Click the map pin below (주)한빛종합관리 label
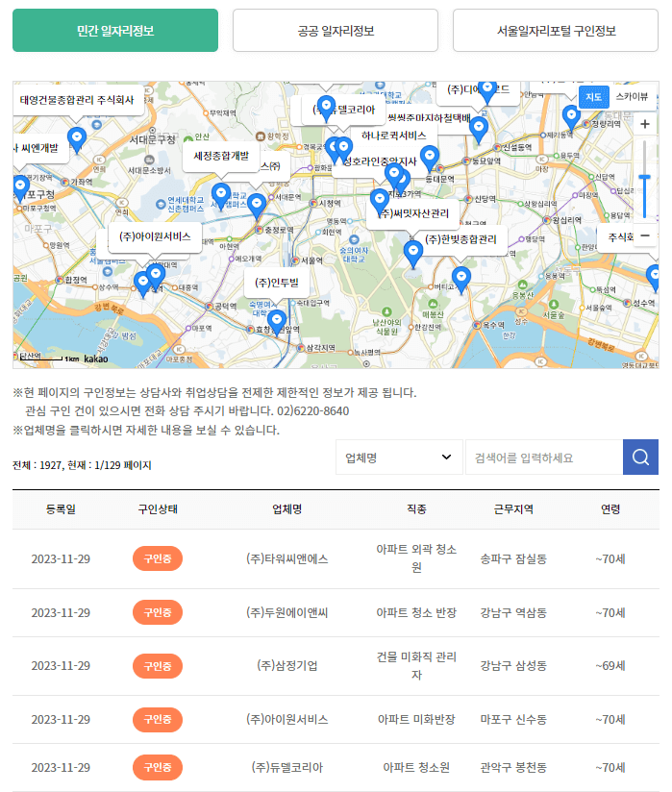This screenshot has width=672, height=792. (460, 280)
